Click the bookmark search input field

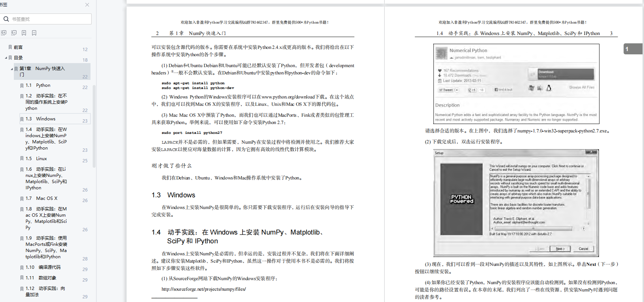tap(46, 19)
